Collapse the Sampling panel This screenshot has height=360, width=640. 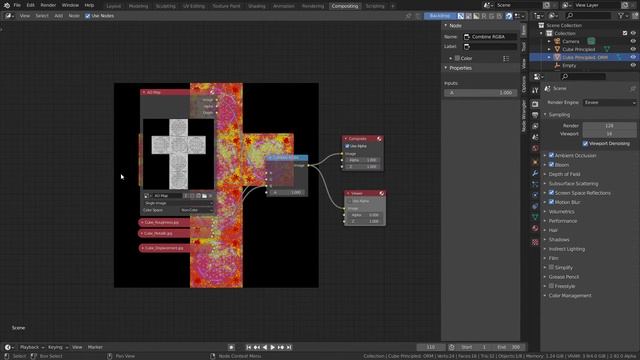559,115
